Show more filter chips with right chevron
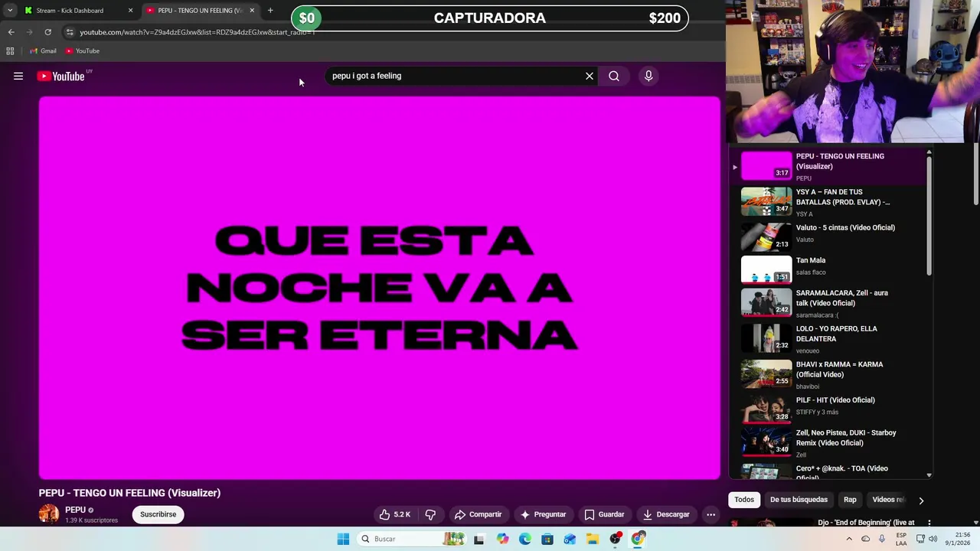Image resolution: width=980 pixels, height=551 pixels. (921, 500)
